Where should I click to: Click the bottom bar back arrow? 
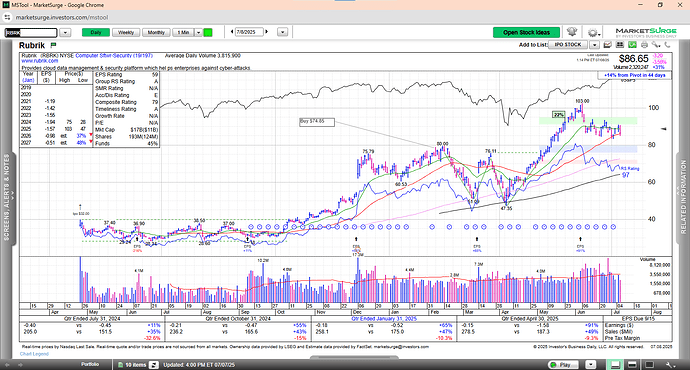tap(7, 365)
